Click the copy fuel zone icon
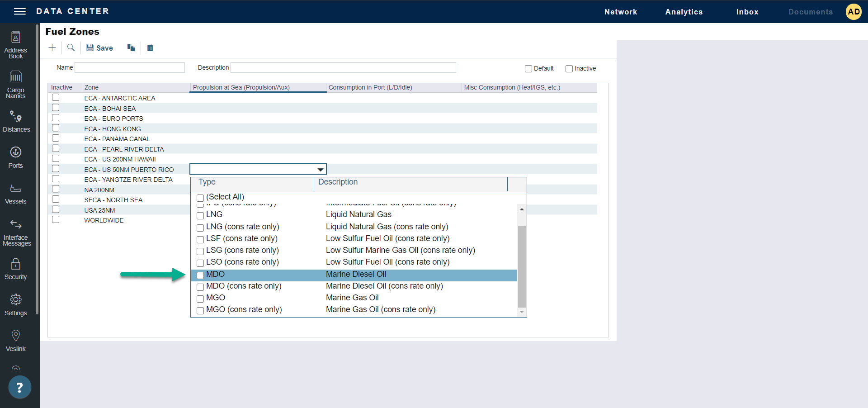868x408 pixels. [x=131, y=47]
